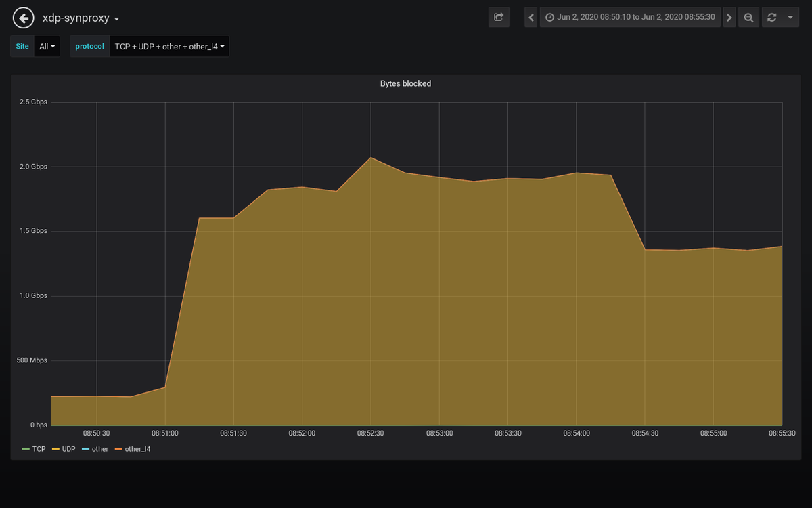Viewport: 812px width, 508px height.
Task: Click the 08:51:30 time label
Action: (x=233, y=433)
